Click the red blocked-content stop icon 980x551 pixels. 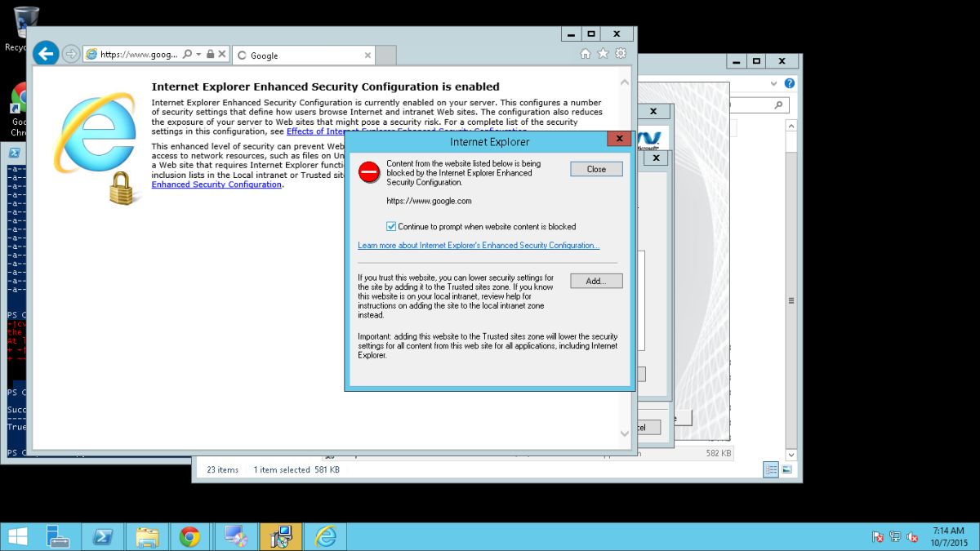tap(369, 171)
